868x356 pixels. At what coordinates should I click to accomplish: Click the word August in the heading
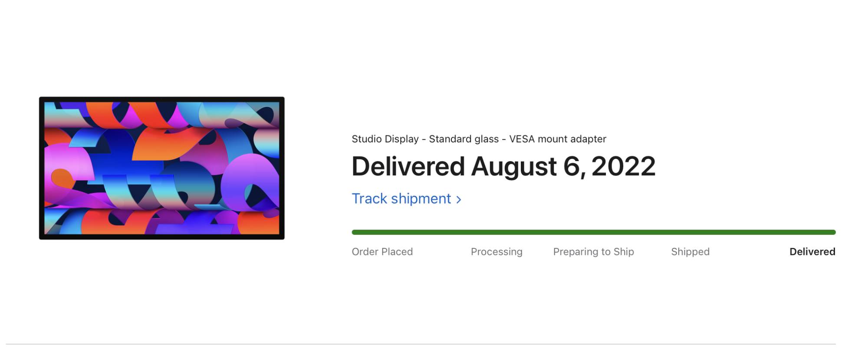click(514, 167)
